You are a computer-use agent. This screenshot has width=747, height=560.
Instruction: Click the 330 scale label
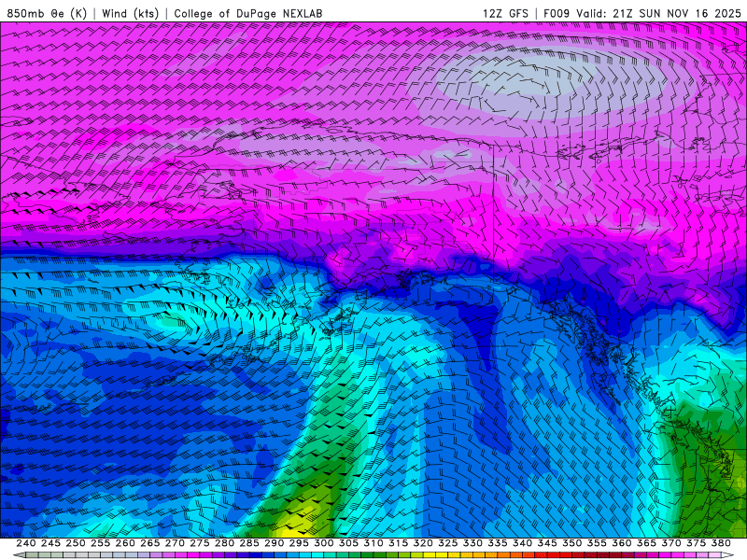click(x=472, y=543)
